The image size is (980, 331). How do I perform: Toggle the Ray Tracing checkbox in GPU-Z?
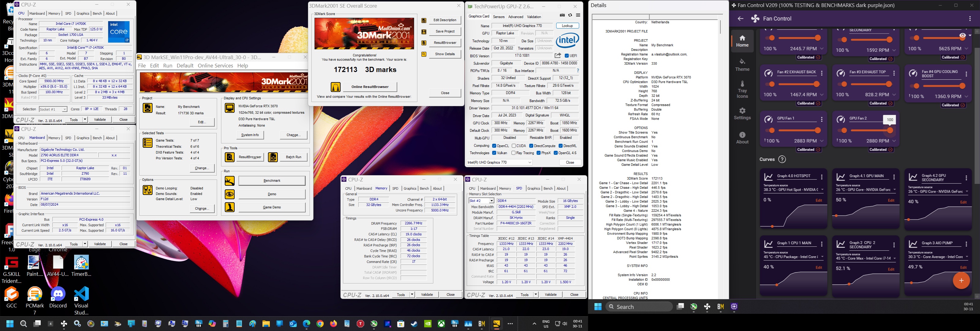(x=514, y=153)
